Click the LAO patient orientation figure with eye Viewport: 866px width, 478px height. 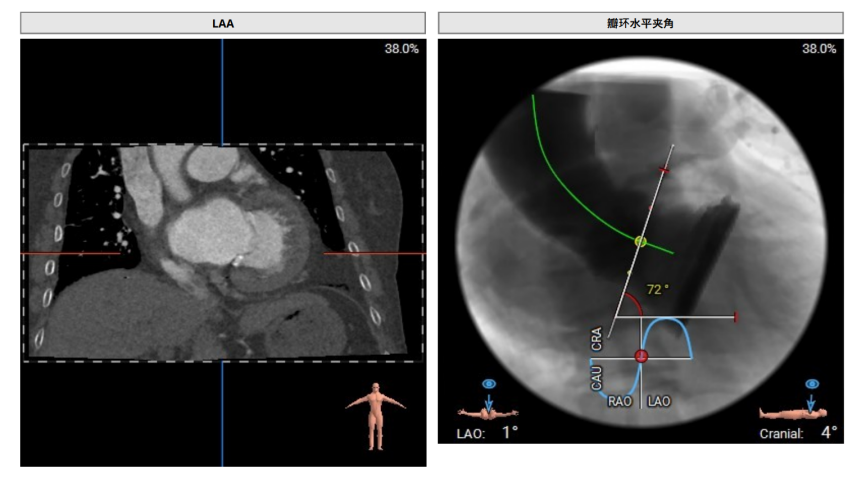click(488, 401)
